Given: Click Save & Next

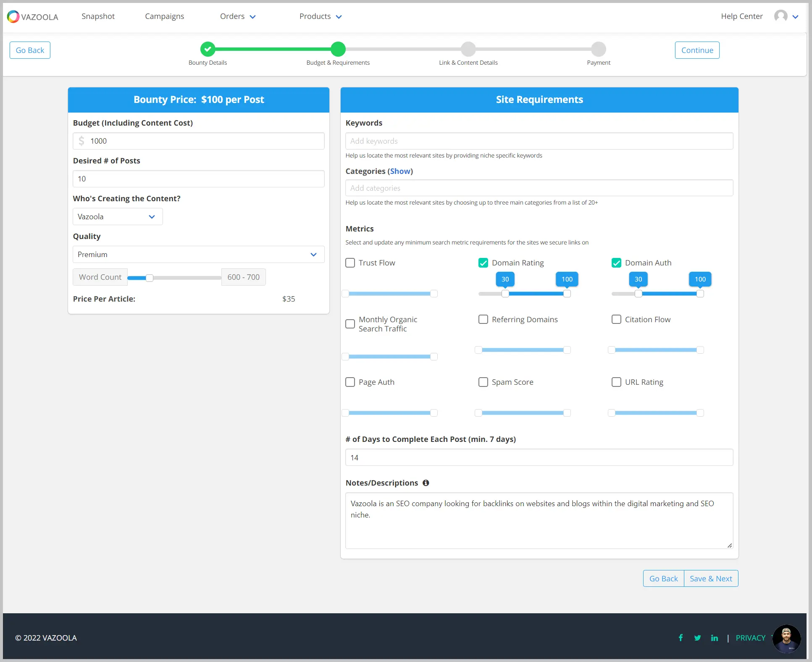Looking at the screenshot, I should coord(711,578).
